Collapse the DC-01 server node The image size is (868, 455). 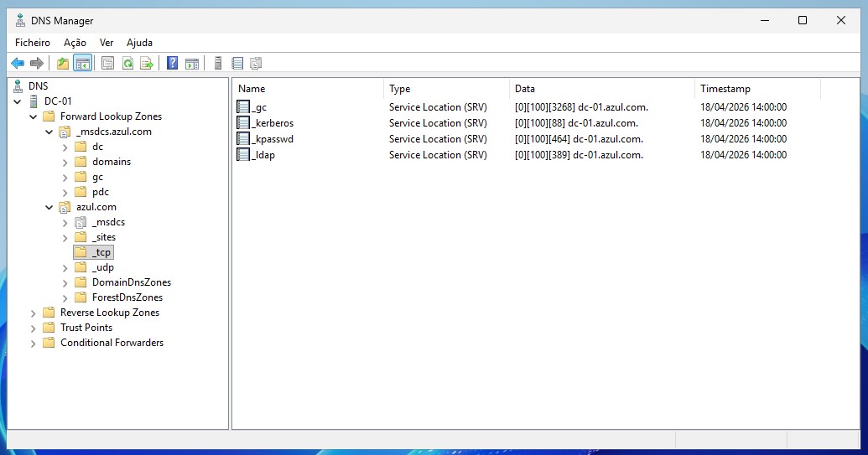pos(18,101)
